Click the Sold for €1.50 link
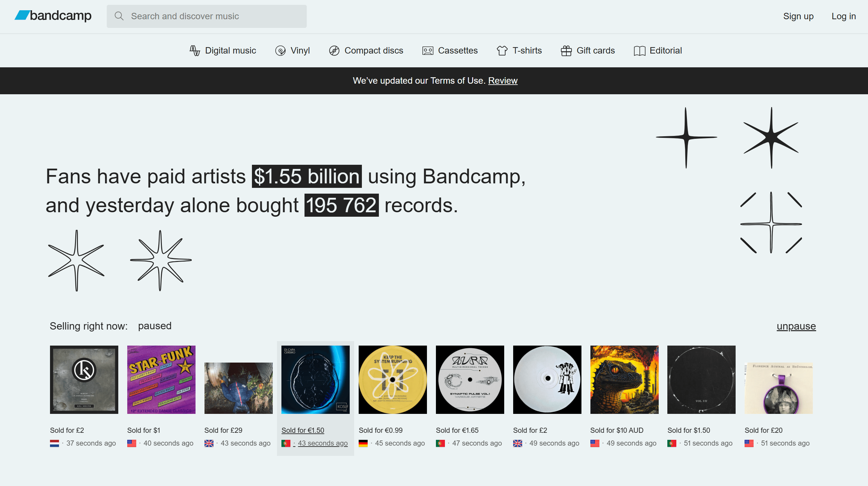868x486 pixels. coord(303,430)
